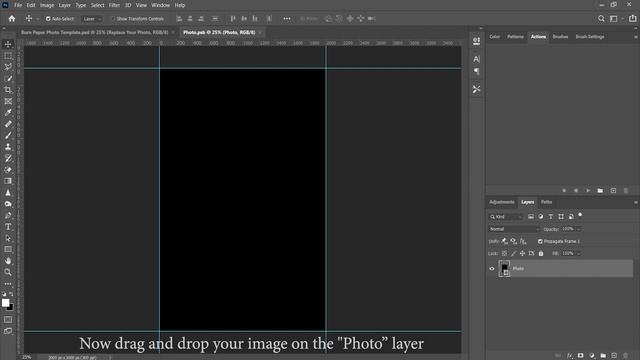Toggle adjustment layer filter

[541, 217]
